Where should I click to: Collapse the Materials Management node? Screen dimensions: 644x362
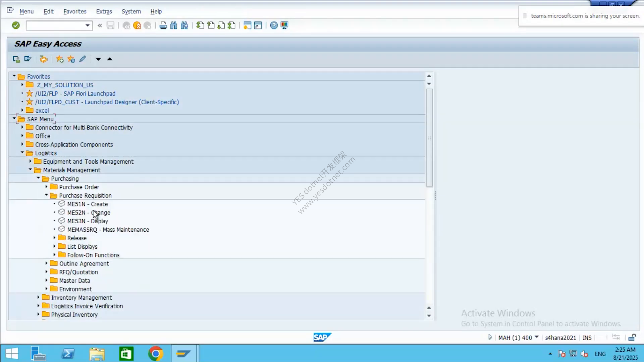30,170
